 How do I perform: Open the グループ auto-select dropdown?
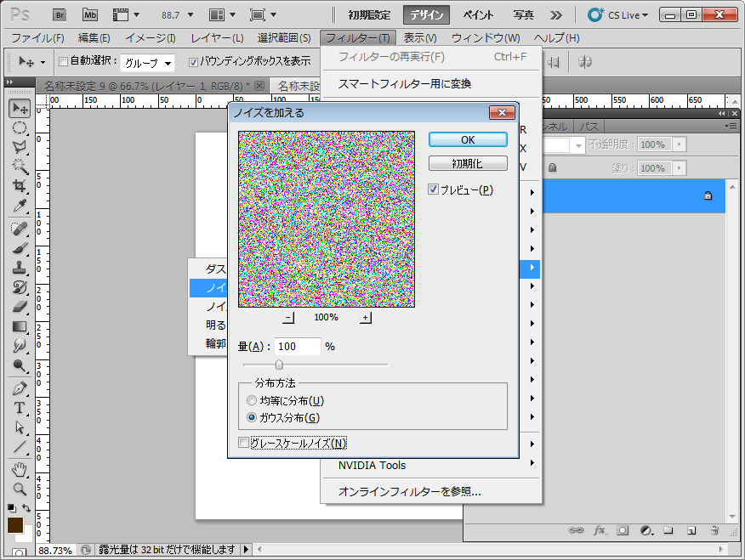[148, 63]
